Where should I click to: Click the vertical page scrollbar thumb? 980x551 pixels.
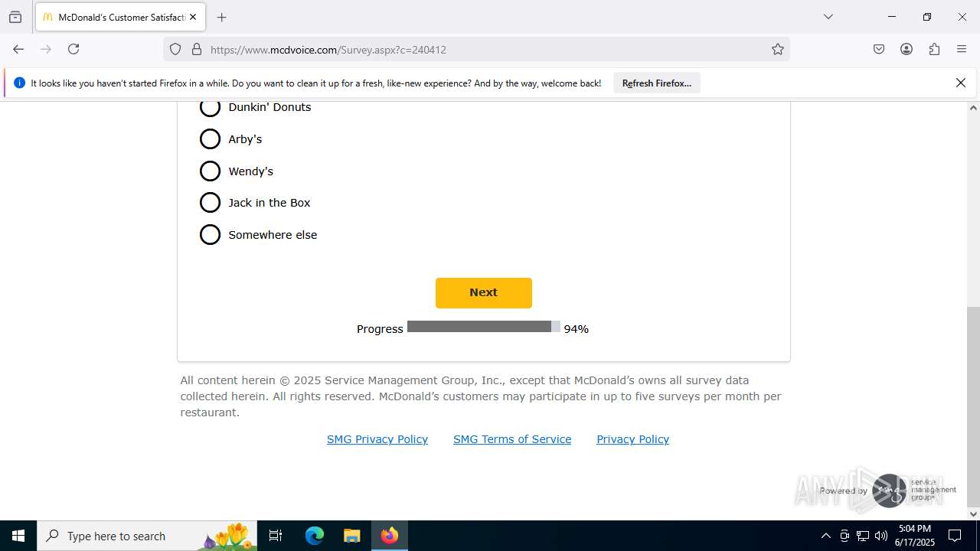click(x=973, y=406)
